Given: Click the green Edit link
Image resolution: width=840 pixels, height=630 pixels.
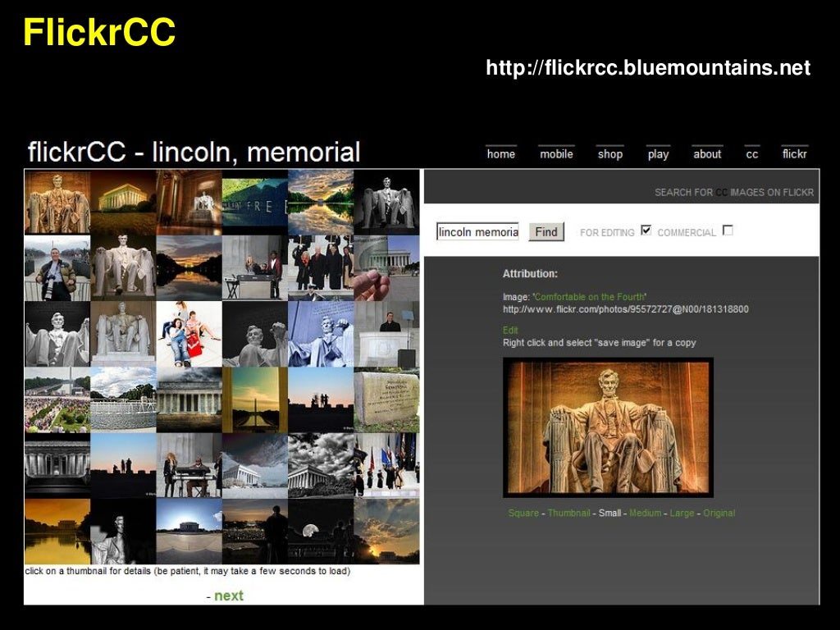Looking at the screenshot, I should [510, 331].
